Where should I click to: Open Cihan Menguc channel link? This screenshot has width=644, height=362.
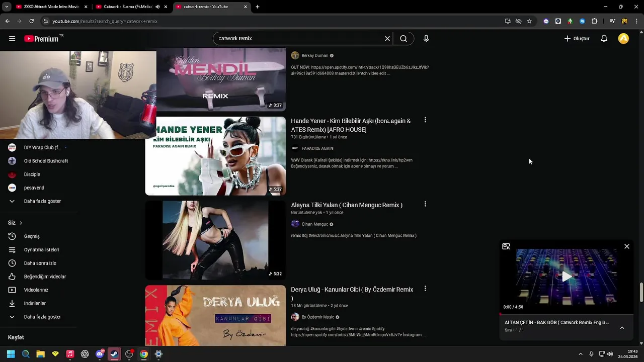tap(314, 224)
